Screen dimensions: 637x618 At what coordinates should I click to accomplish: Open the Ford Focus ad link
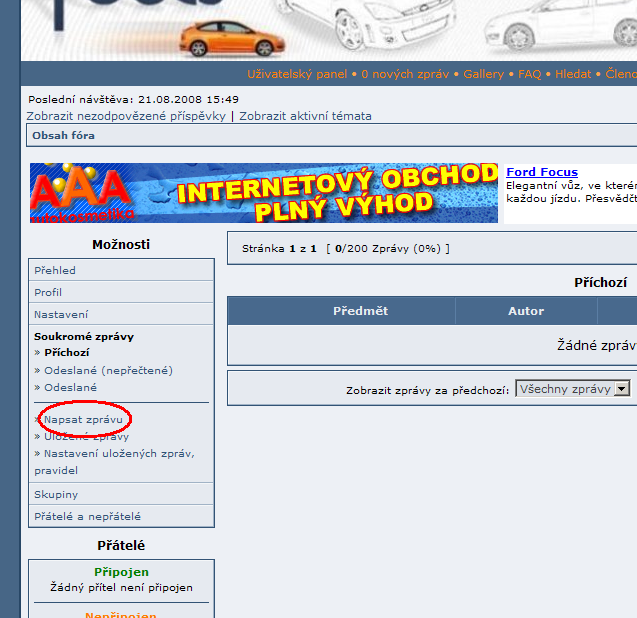click(x=541, y=172)
